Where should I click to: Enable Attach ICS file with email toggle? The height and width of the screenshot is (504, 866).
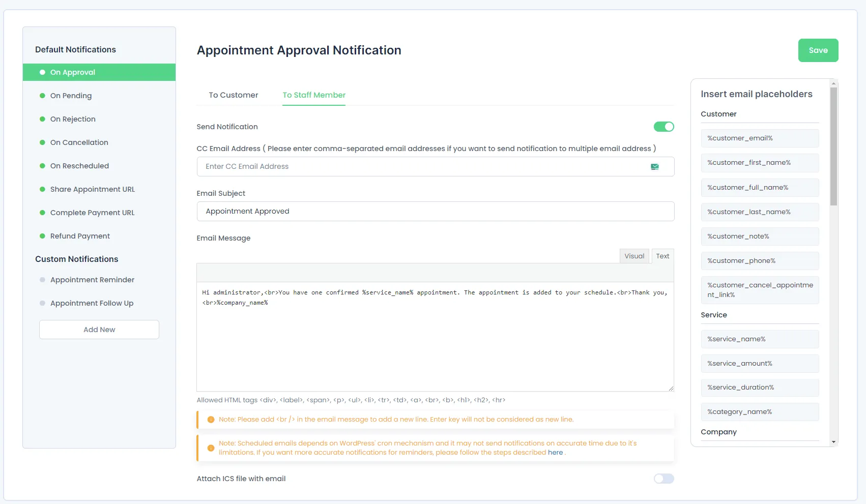[x=663, y=479]
